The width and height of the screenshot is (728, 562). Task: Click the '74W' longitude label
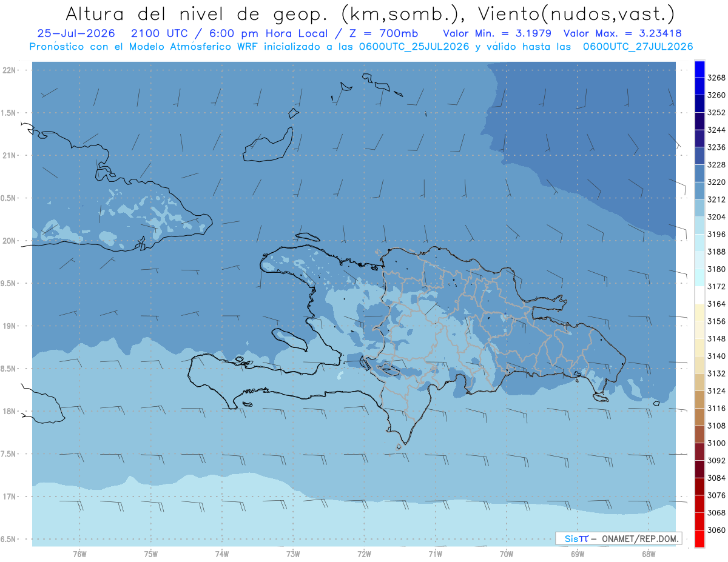click(x=222, y=554)
